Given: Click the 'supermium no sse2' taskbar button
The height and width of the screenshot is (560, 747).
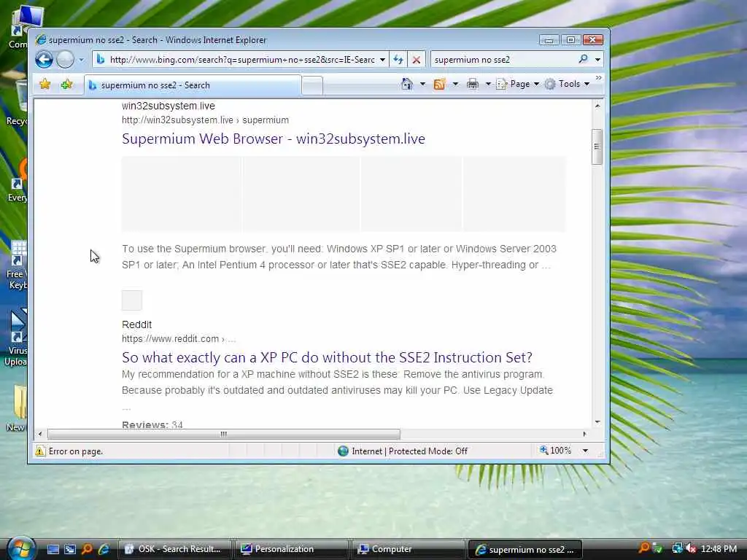Looking at the screenshot, I should (525, 550).
